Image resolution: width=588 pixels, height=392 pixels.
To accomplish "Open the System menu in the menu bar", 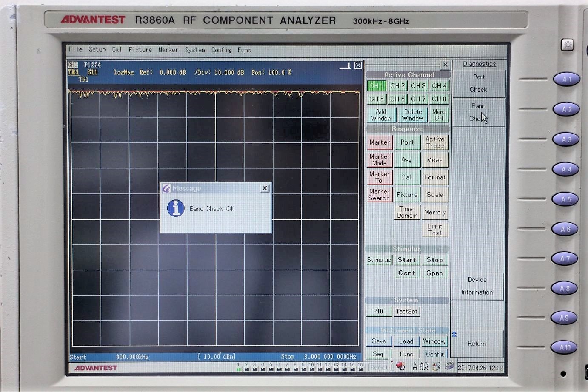I will (195, 50).
